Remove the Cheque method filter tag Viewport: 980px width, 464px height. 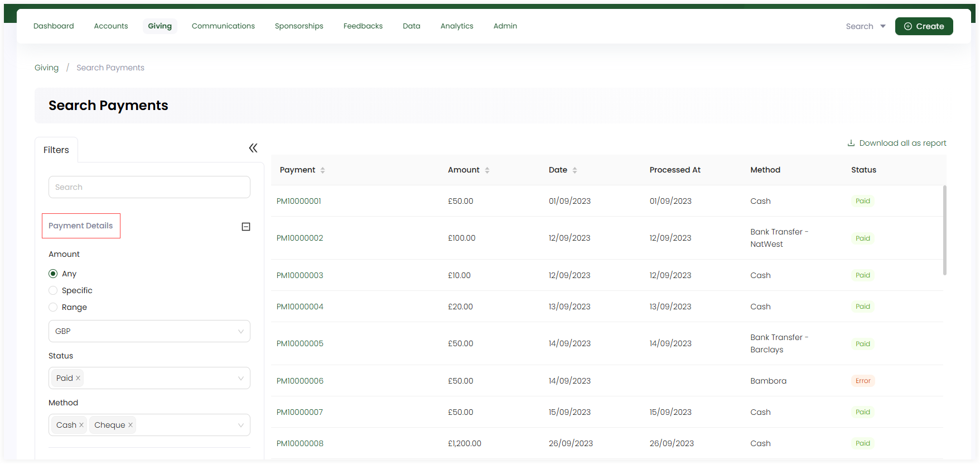[131, 425]
